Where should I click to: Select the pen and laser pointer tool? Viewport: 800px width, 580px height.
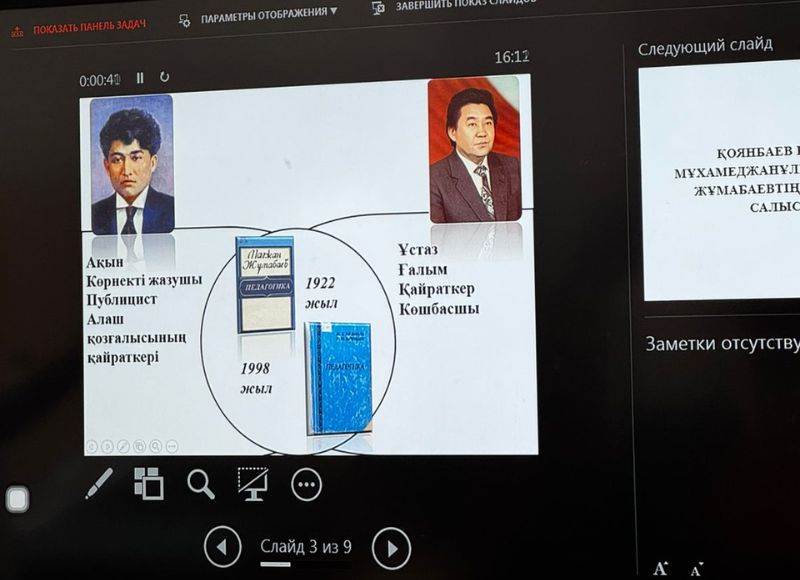99,483
